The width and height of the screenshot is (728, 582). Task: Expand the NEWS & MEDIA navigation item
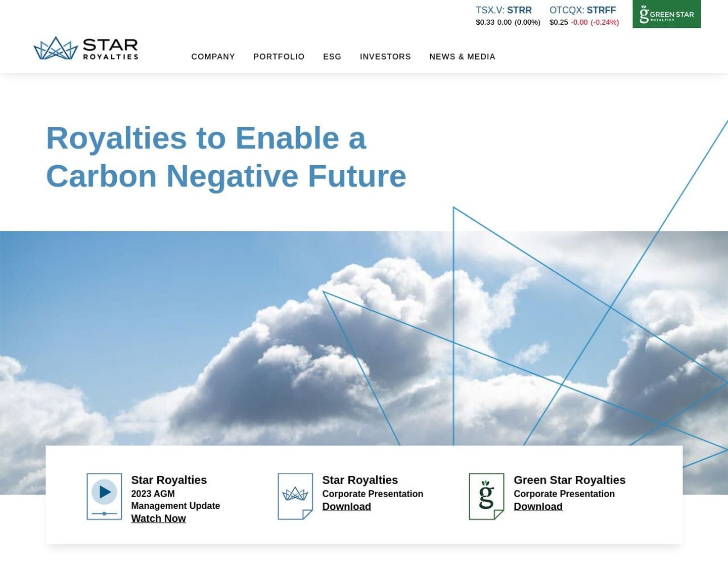pos(462,57)
